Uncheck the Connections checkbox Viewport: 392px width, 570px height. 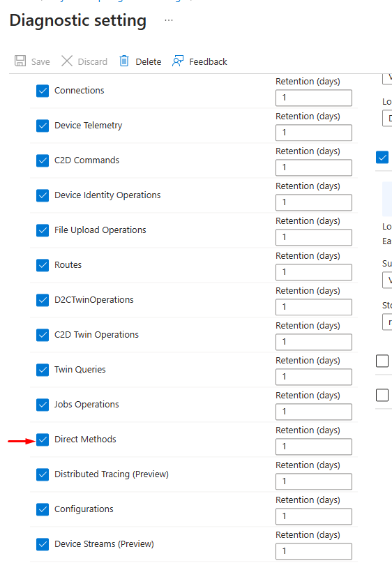[x=43, y=91]
